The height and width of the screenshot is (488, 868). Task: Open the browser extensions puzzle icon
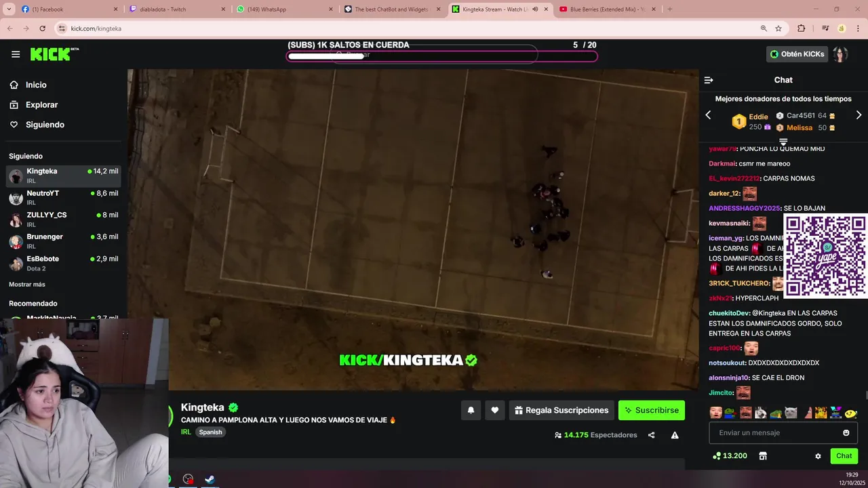[x=802, y=28]
